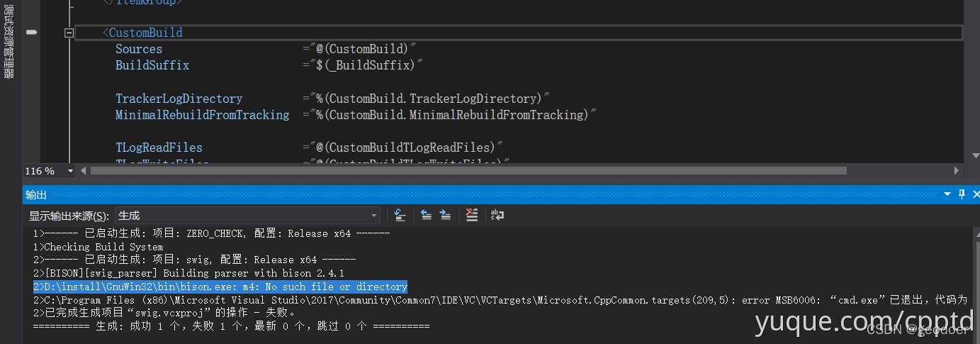The image size is (980, 344).
Task: Click the build summary 成功 1 个 line
Action: pyautogui.click(x=231, y=326)
